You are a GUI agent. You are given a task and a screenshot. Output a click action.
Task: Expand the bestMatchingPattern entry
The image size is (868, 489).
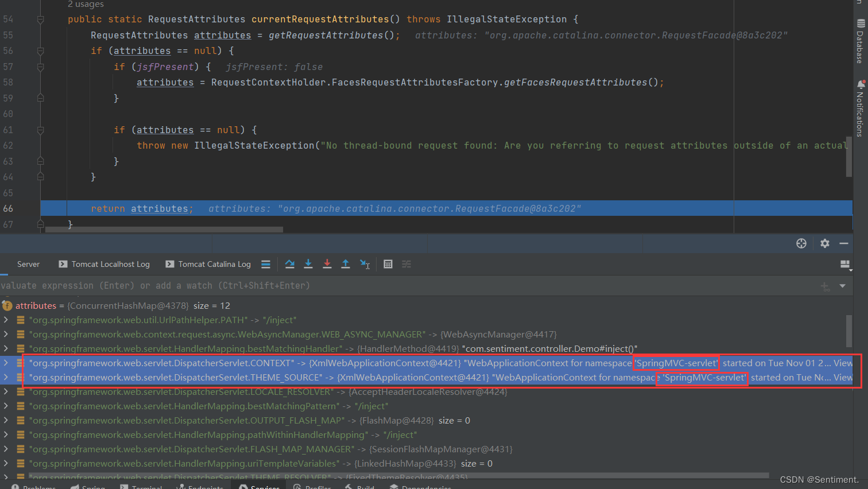pyautogui.click(x=6, y=406)
